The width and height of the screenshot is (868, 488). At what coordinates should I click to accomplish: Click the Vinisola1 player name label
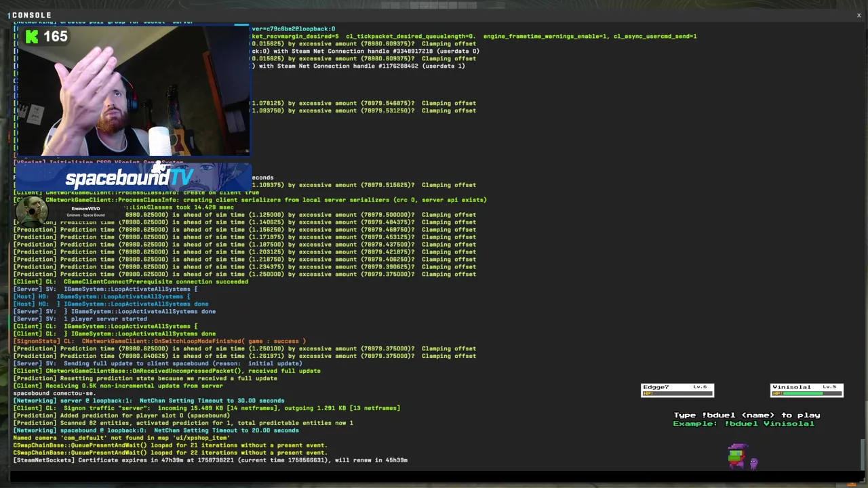[x=791, y=387]
